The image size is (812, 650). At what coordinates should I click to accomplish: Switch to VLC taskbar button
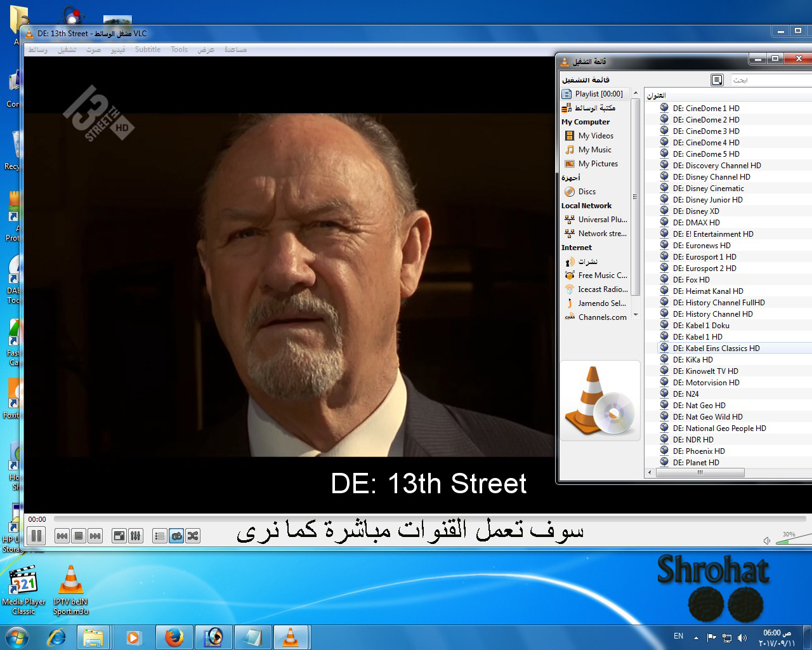290,637
